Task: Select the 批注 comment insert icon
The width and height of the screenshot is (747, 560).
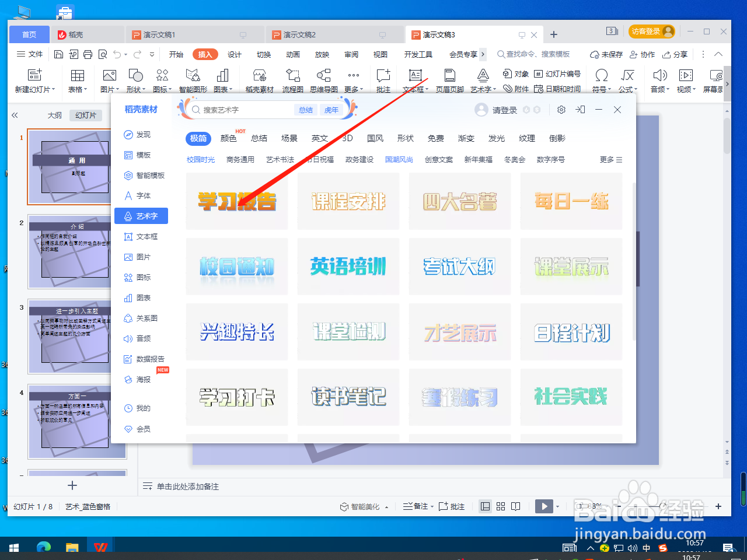Action: coord(383,80)
